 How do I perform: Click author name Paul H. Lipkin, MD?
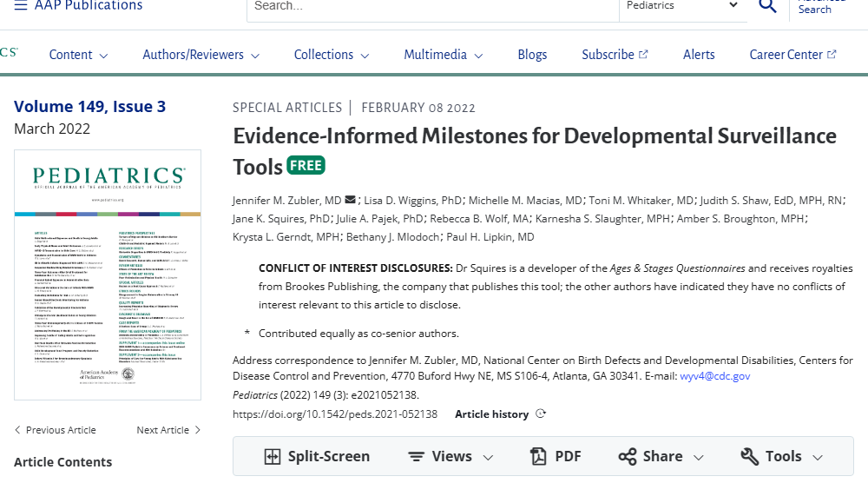tap(490, 237)
